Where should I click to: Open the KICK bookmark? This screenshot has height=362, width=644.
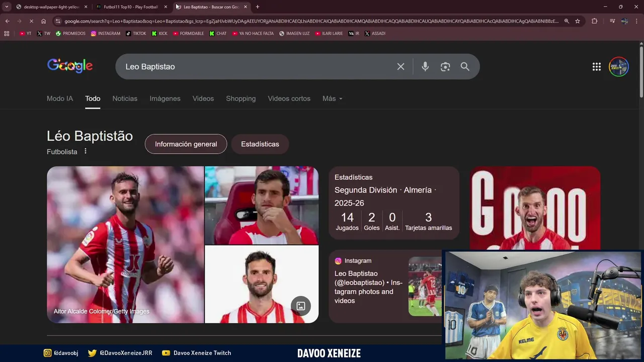click(x=159, y=33)
